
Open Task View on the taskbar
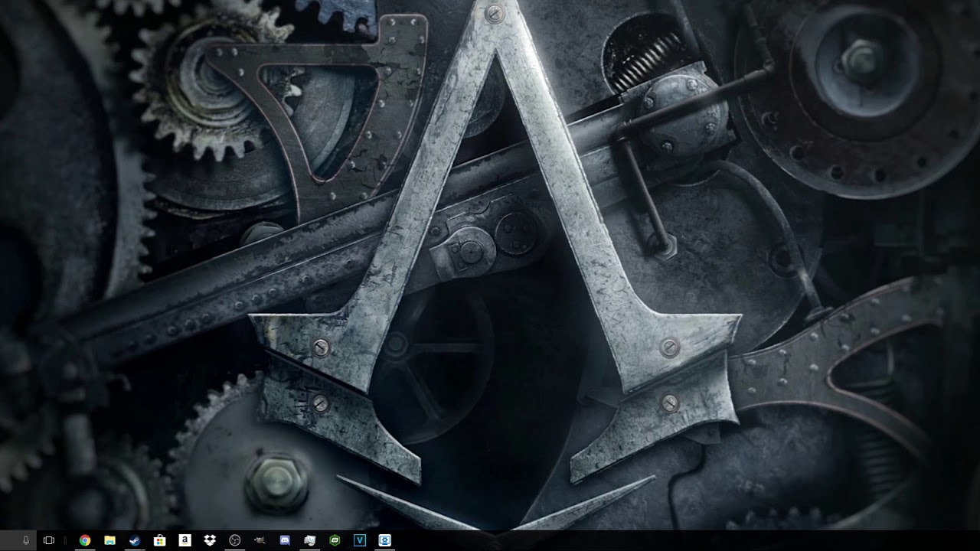49,540
